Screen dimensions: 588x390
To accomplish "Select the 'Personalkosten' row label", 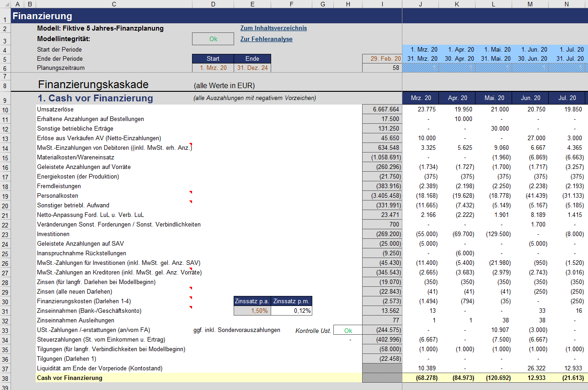I will 58,196.
